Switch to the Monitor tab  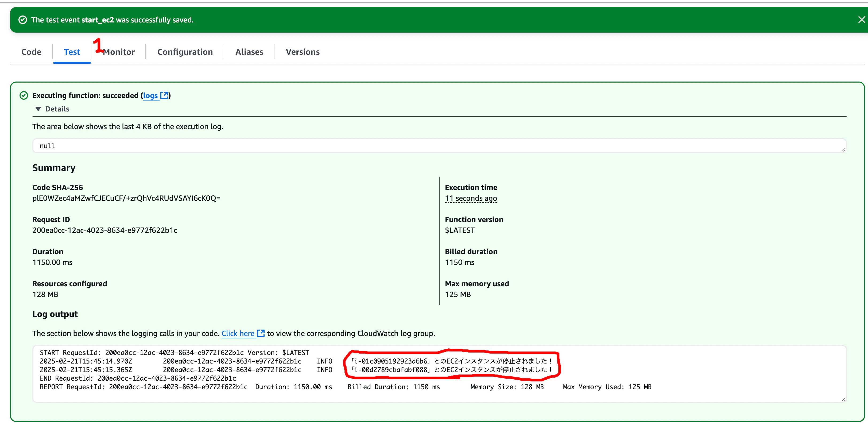coord(119,52)
